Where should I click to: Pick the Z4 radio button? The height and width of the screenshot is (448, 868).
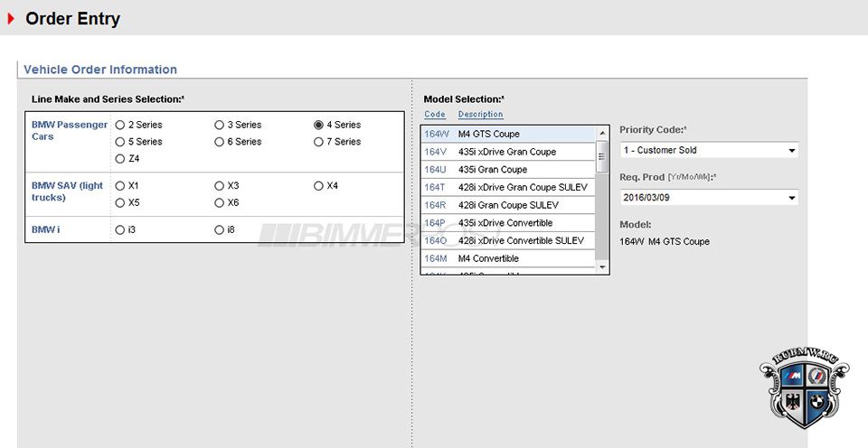[x=120, y=159]
